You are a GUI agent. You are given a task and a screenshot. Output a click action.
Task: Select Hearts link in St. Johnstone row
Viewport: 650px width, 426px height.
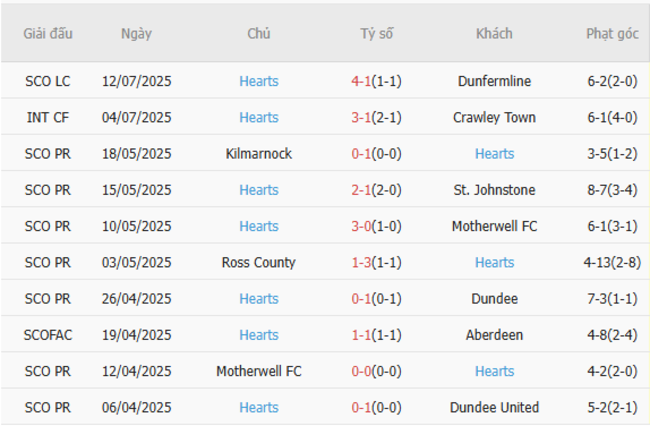[259, 190]
